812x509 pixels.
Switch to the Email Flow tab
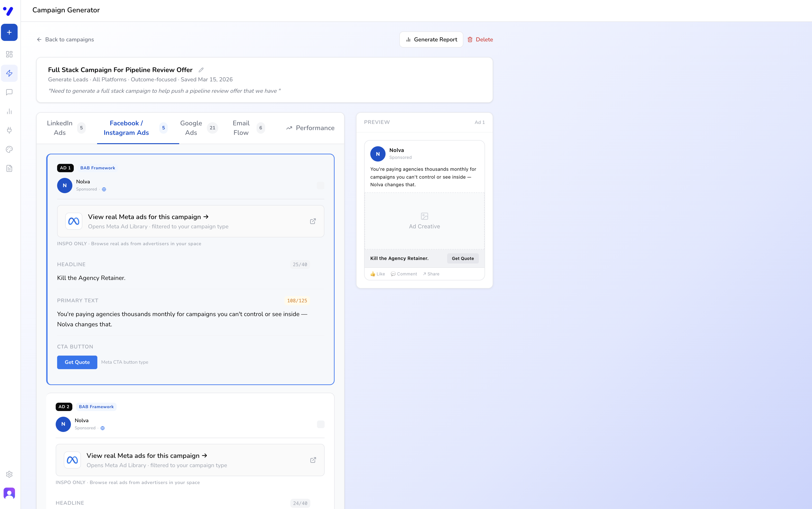pos(241,128)
